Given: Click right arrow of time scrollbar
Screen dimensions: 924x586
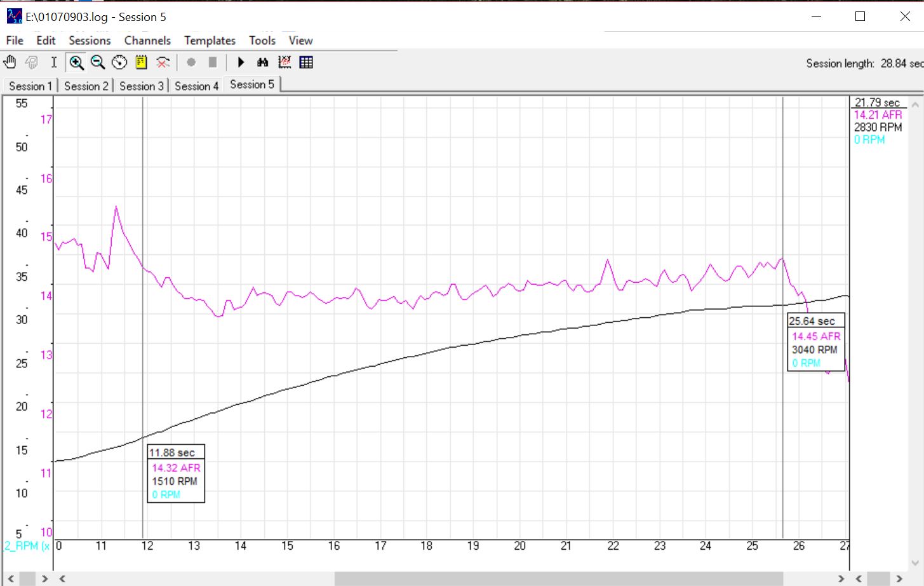Looking at the screenshot, I should (841, 578).
